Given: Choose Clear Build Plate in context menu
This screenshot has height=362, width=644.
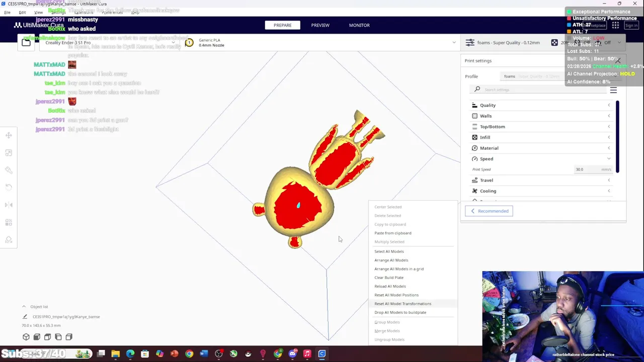Looking at the screenshot, I should click(x=389, y=278).
